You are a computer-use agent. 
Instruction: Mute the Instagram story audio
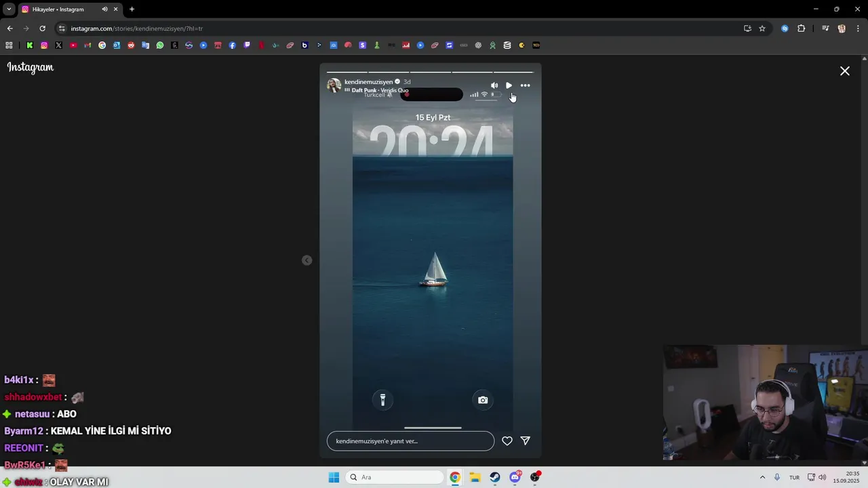(494, 85)
